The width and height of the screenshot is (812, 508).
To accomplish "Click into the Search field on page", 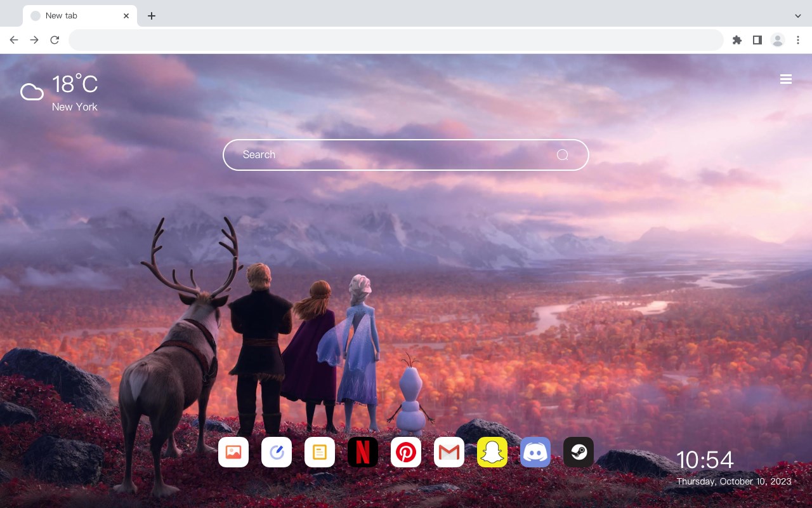I will coord(406,155).
